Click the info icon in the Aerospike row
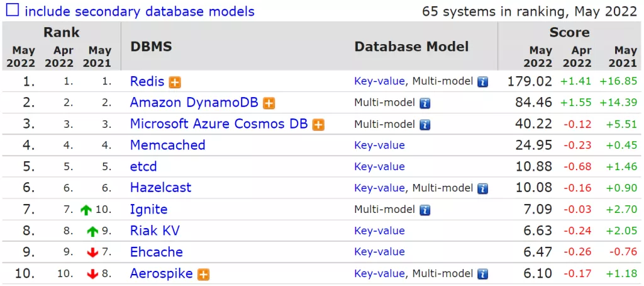The height and width of the screenshot is (286, 644). pyautogui.click(x=482, y=274)
